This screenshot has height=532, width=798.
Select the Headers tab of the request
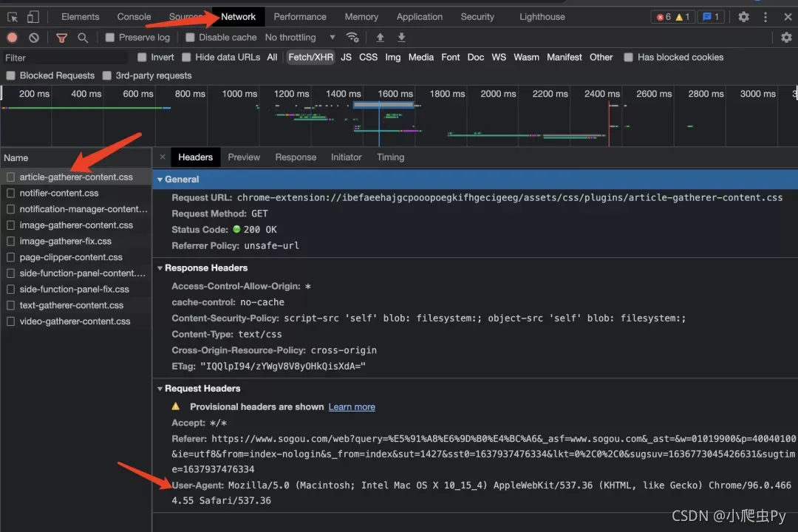(x=195, y=157)
